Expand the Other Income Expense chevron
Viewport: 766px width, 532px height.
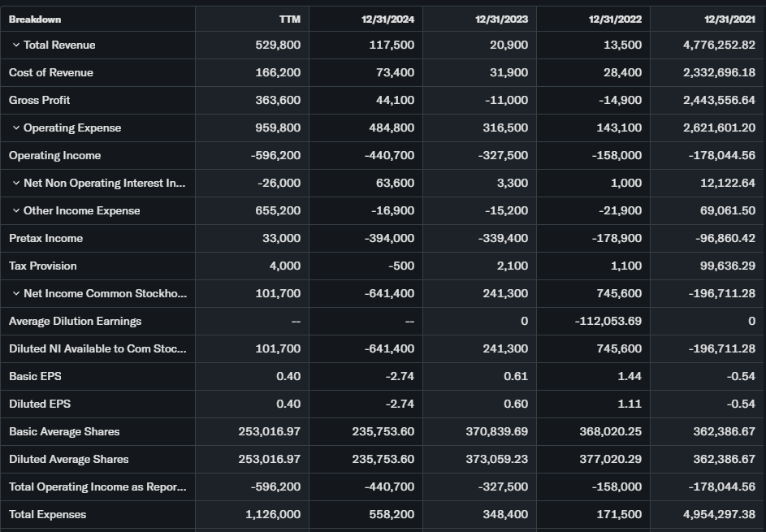point(16,210)
